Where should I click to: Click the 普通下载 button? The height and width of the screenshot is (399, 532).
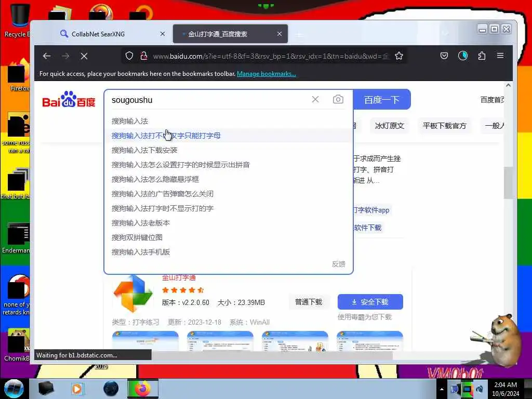tap(309, 302)
